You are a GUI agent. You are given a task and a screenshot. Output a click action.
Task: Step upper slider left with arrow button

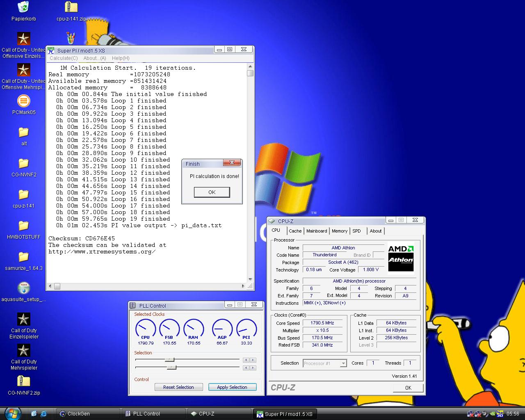(x=246, y=360)
